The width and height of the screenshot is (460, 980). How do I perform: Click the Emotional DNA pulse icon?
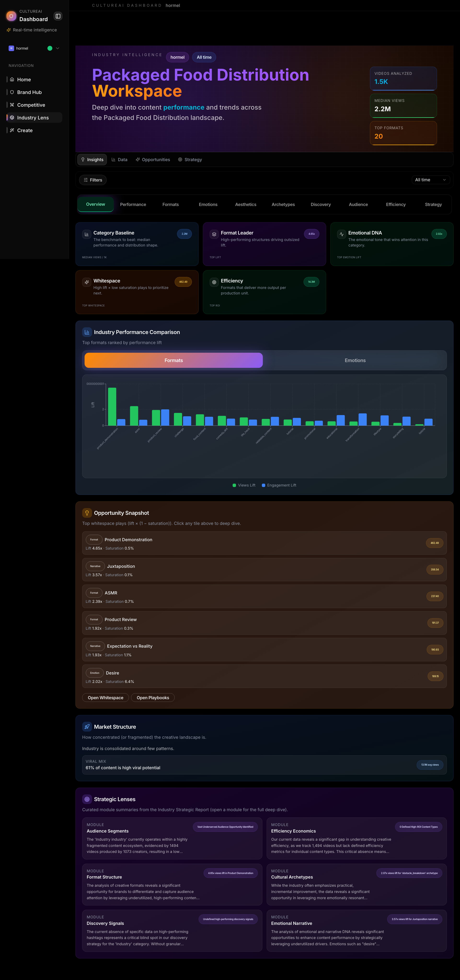pyautogui.click(x=341, y=234)
